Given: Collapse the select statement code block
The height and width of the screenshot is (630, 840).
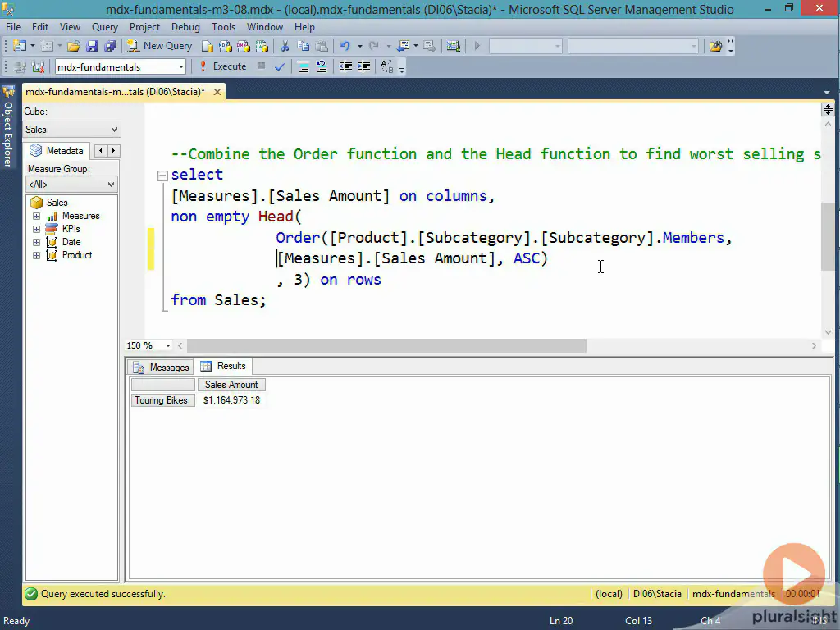Looking at the screenshot, I should click(x=162, y=175).
